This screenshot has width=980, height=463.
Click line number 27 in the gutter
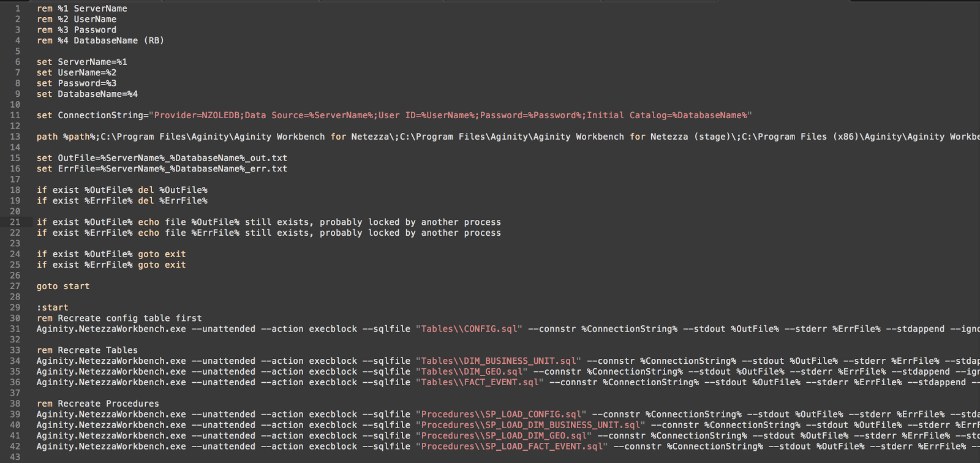pyautogui.click(x=15, y=286)
